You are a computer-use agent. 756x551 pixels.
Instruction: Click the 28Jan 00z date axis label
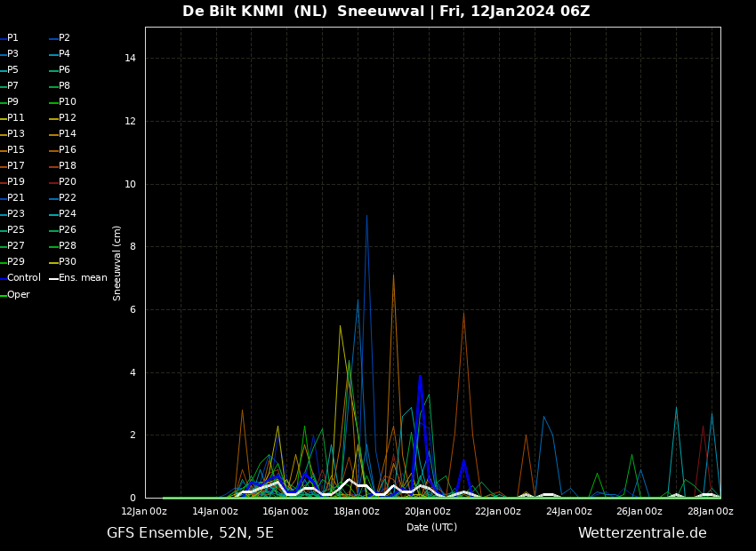[710, 511]
